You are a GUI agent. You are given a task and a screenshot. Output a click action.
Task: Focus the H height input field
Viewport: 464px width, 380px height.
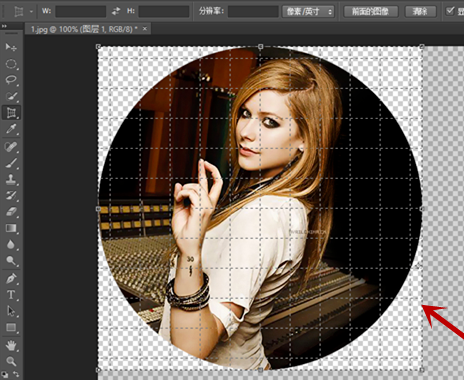point(164,11)
